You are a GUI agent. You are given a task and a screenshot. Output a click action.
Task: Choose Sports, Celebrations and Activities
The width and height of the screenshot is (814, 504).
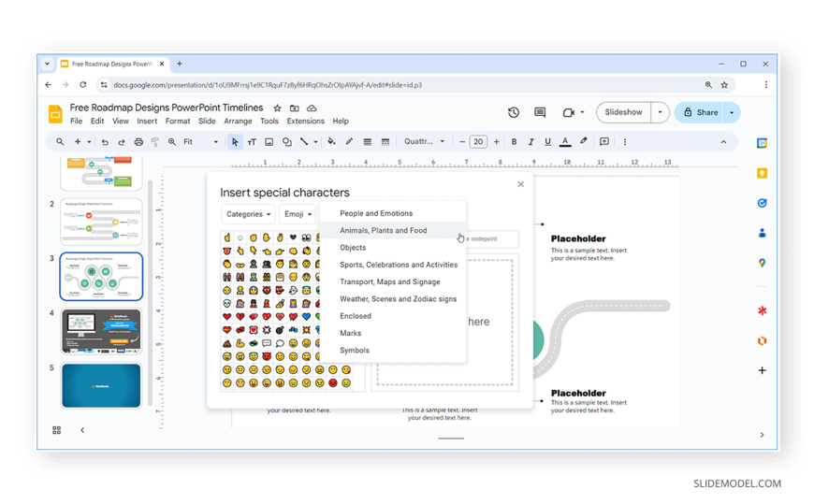[393, 265]
